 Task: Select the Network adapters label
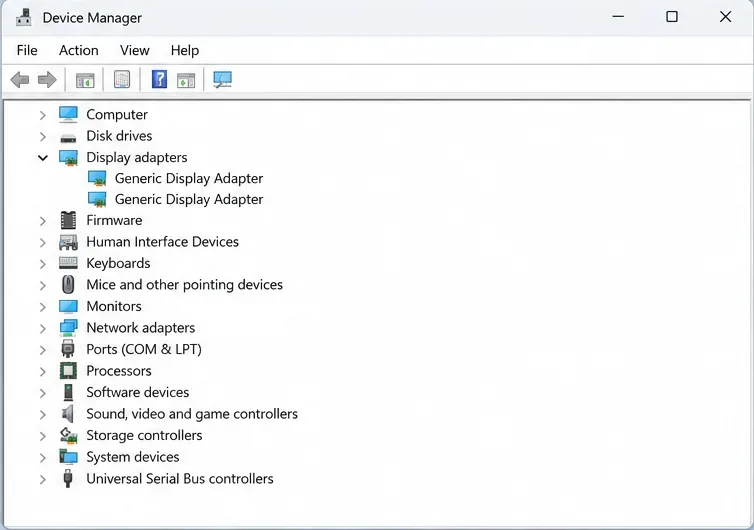pyautogui.click(x=140, y=328)
